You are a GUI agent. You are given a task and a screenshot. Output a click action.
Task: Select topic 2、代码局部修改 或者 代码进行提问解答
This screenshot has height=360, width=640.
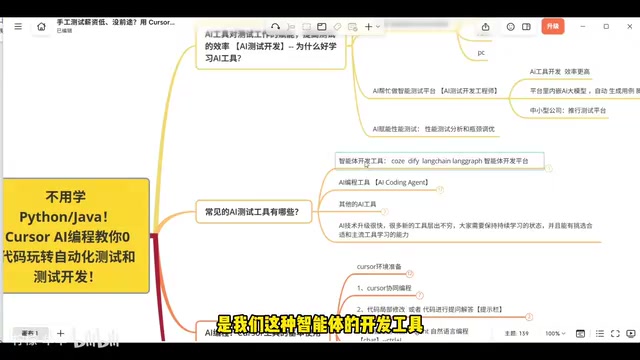429,310
